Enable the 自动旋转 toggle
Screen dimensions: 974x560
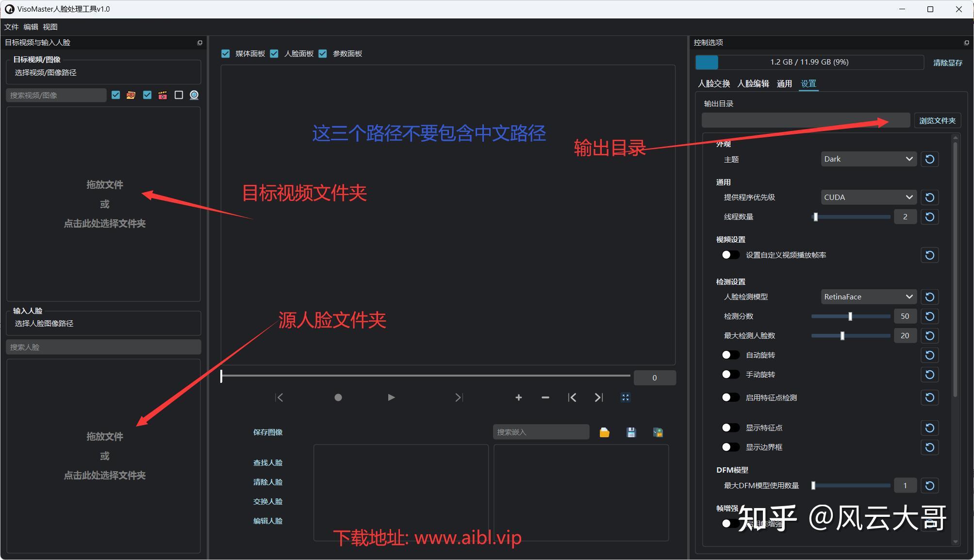[x=730, y=355]
